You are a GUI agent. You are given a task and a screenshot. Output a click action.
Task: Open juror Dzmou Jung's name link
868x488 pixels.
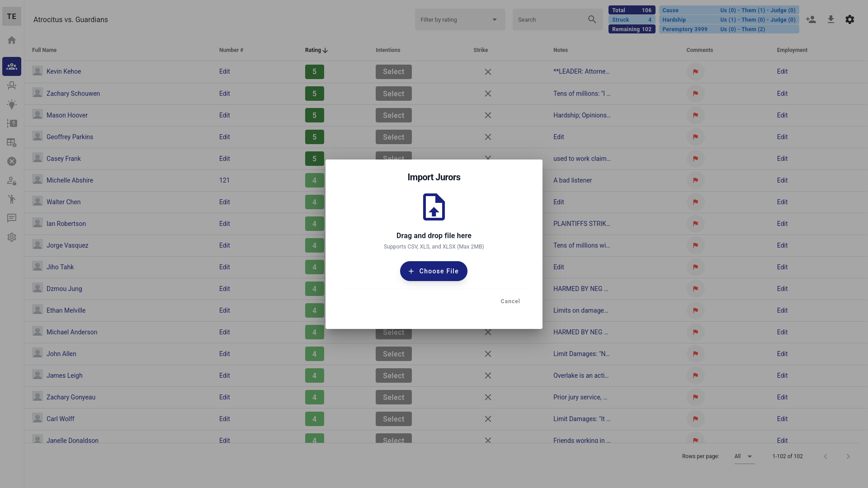64,289
